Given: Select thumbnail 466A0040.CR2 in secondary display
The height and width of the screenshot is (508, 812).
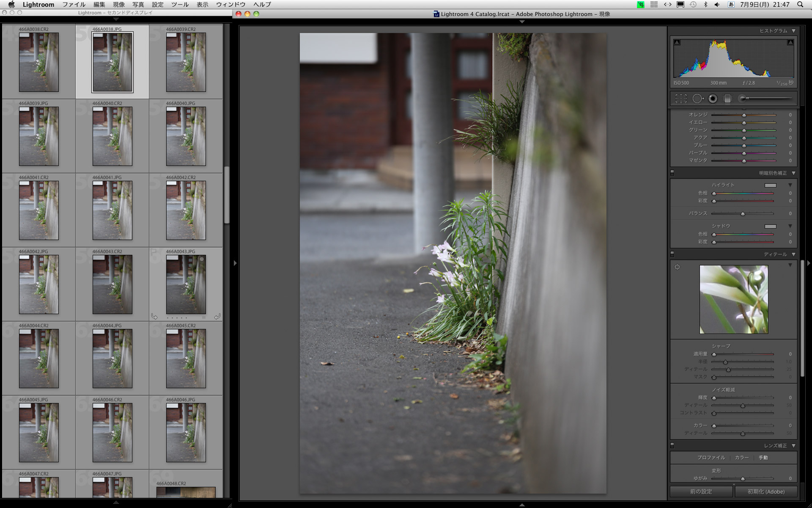Looking at the screenshot, I should point(112,136).
